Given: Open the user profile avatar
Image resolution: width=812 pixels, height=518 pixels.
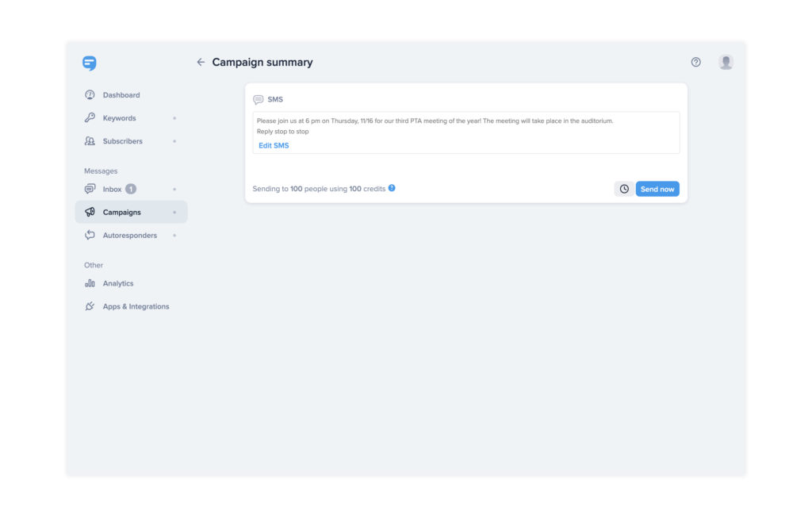Looking at the screenshot, I should tap(726, 62).
